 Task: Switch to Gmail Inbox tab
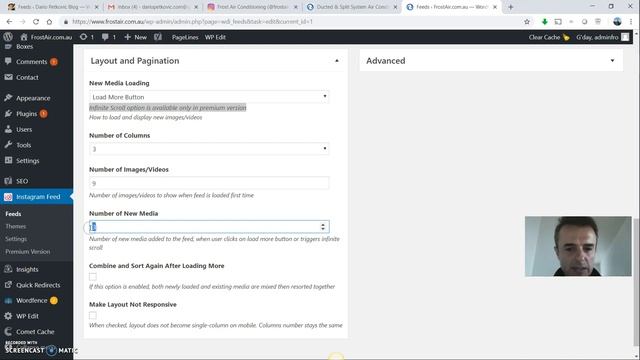[149, 7]
